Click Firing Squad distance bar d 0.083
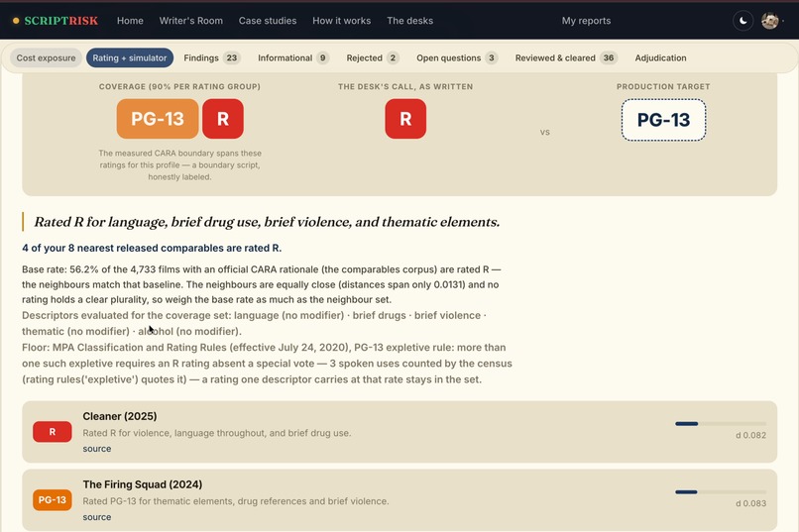The image size is (799, 532). [721, 491]
